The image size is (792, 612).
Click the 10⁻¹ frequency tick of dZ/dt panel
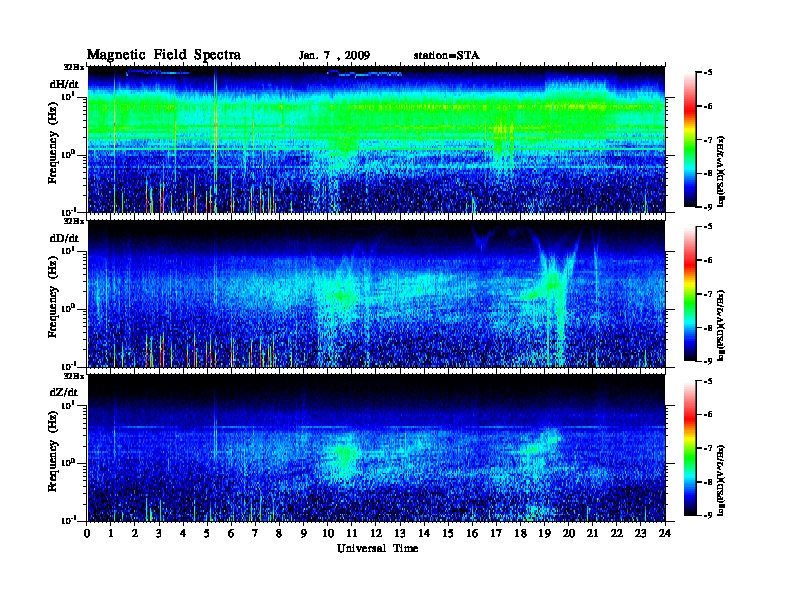coord(68,520)
